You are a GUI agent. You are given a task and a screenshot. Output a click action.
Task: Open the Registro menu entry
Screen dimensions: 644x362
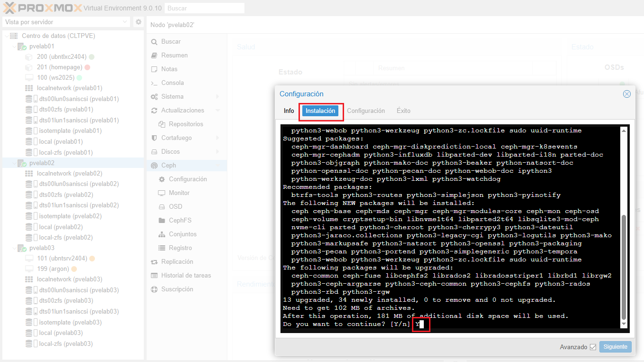click(x=180, y=248)
